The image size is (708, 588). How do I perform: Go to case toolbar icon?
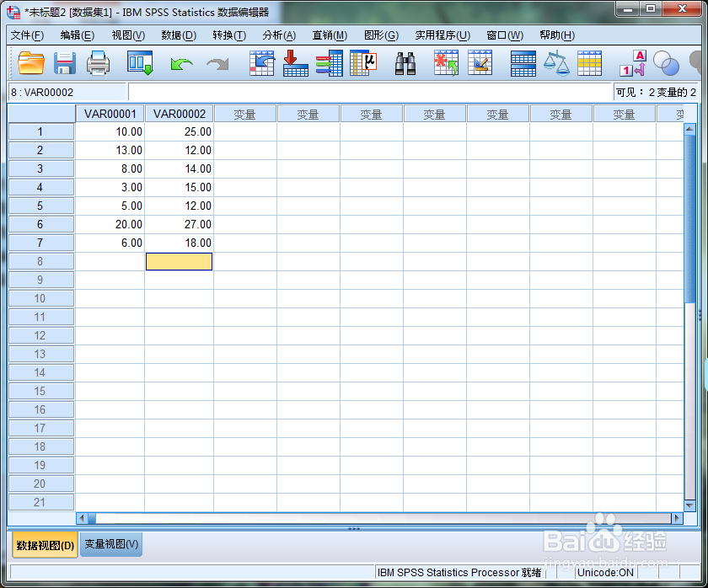pos(262,62)
